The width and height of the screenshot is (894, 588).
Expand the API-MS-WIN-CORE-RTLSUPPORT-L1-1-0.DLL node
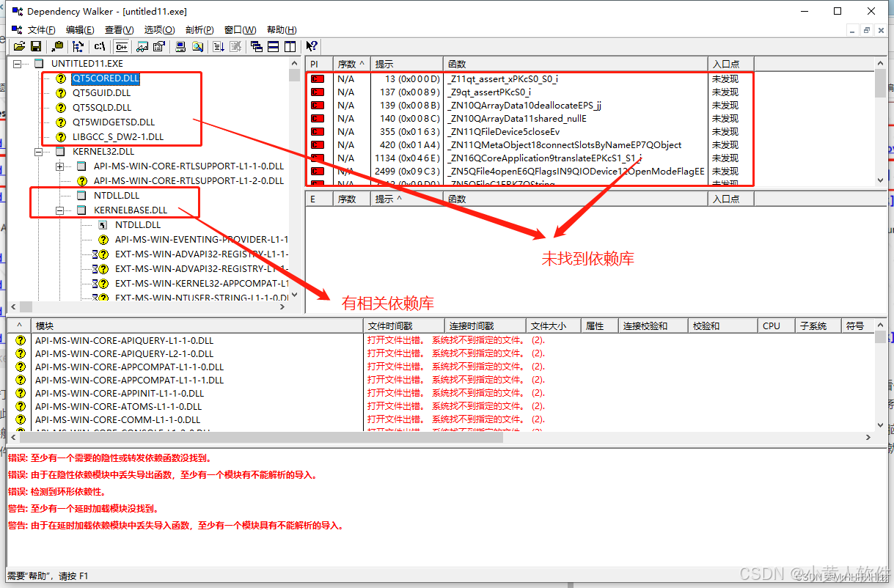pos(60,166)
